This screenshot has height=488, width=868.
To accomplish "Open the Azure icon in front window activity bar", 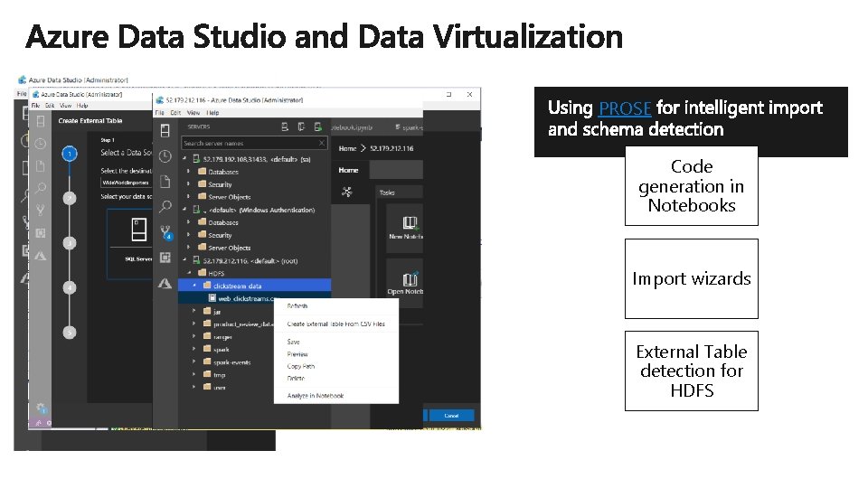I will (x=165, y=283).
